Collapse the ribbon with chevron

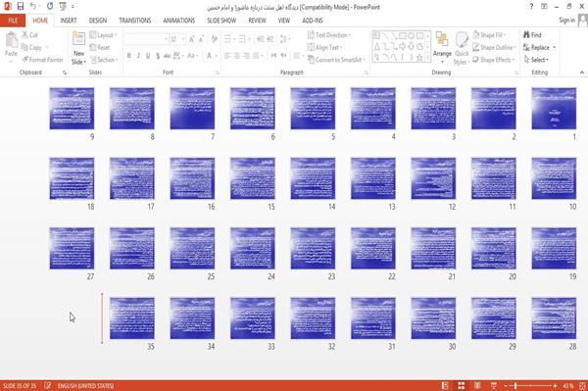point(581,73)
